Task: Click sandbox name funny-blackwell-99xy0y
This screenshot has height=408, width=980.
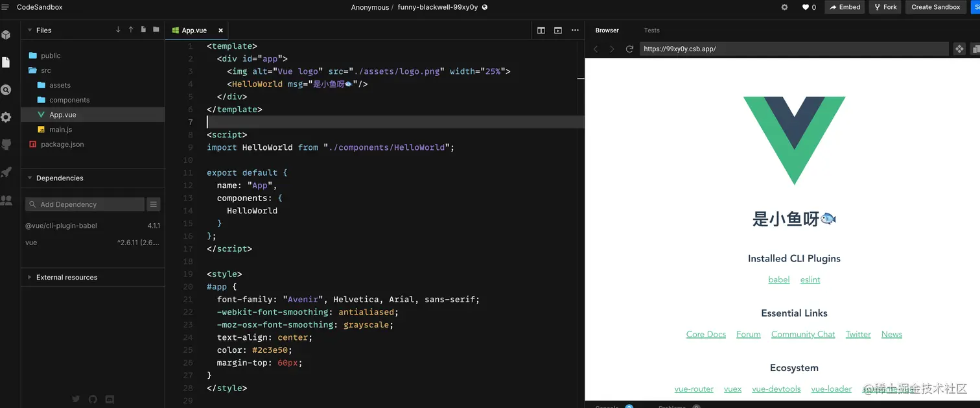Action: pyautogui.click(x=437, y=7)
